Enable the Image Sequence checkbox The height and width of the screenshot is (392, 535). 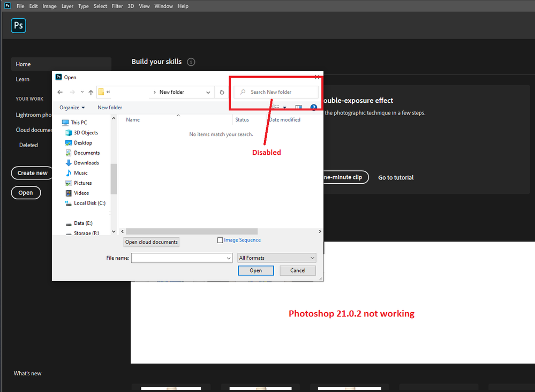click(x=220, y=240)
